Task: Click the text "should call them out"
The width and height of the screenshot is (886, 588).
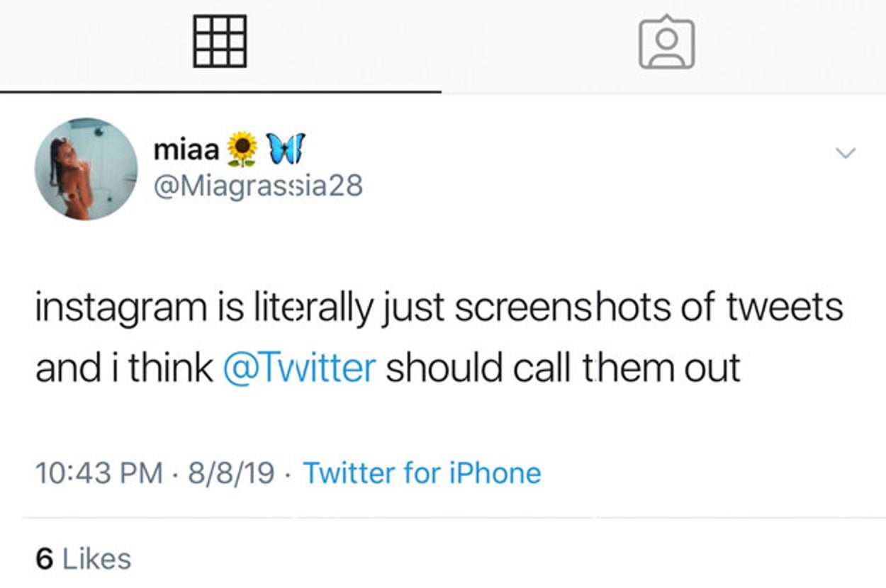Action: [563, 368]
